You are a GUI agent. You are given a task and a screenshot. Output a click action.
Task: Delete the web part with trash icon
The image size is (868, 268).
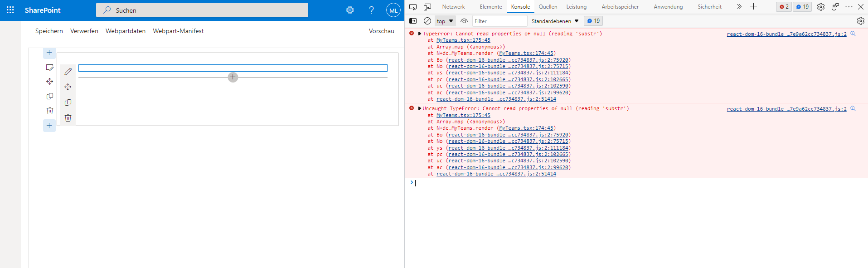tap(68, 118)
